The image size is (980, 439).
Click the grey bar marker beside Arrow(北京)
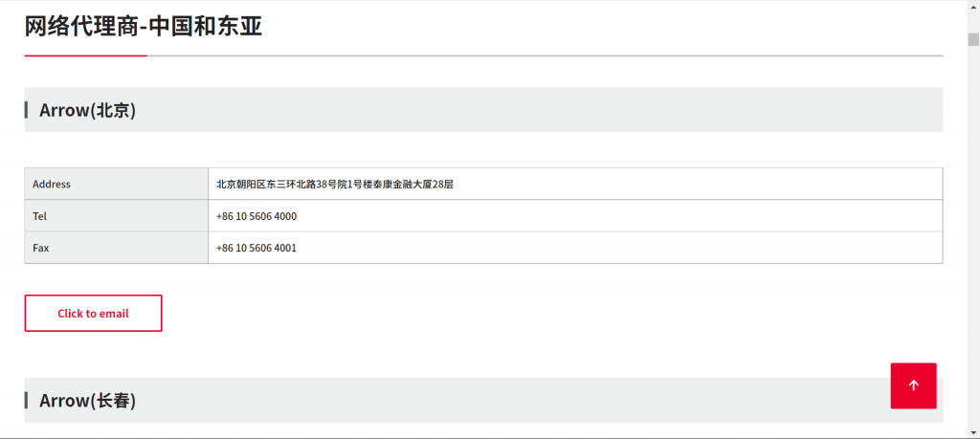tap(26, 110)
